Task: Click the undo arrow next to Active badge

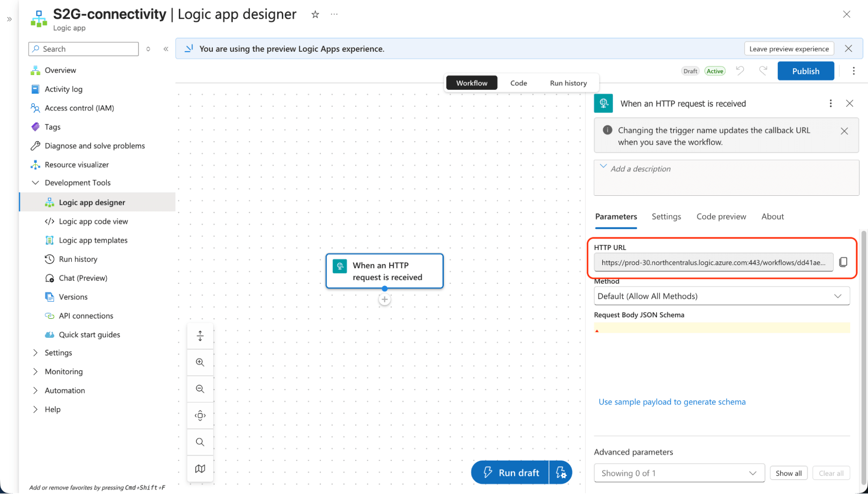Action: 740,70
